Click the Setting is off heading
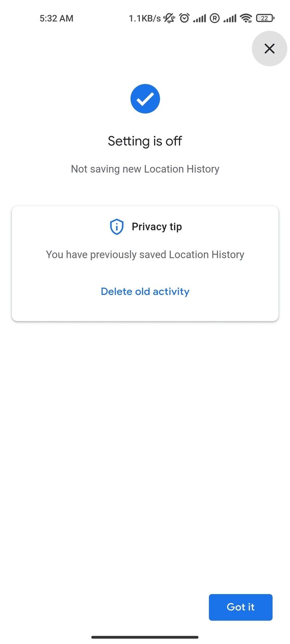 (x=145, y=141)
